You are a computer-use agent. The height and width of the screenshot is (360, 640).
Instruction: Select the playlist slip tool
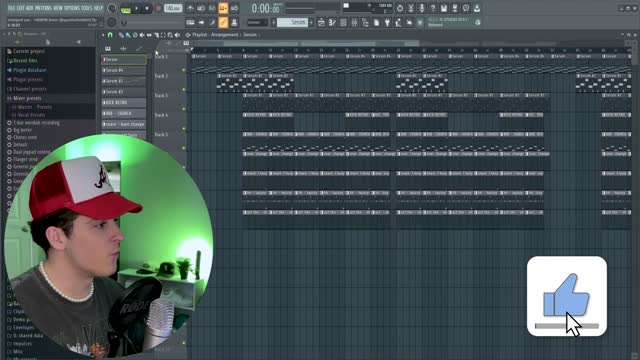(x=149, y=35)
